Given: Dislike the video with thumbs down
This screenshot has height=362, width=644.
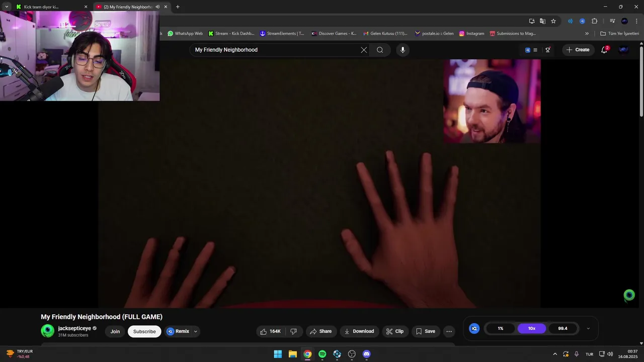Looking at the screenshot, I should click(294, 331).
